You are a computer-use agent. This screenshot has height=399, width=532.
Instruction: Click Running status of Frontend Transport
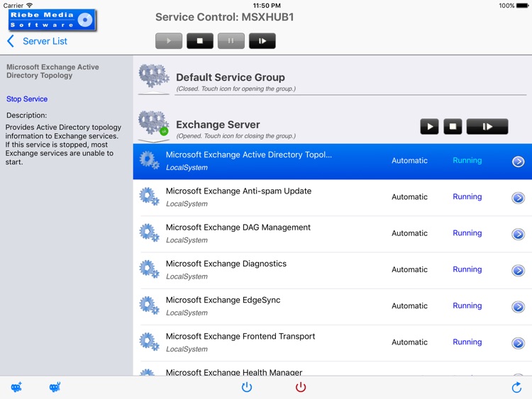click(x=467, y=342)
